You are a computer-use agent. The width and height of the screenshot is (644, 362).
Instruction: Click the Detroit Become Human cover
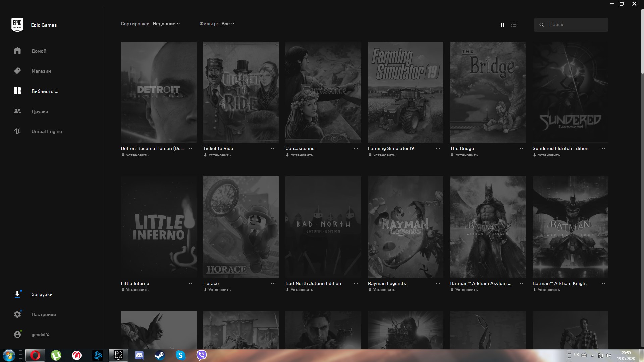(x=159, y=92)
